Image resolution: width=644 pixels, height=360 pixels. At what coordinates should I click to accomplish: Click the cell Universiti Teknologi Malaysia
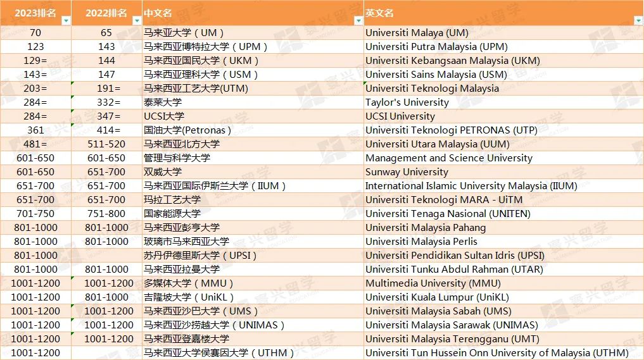point(504,89)
